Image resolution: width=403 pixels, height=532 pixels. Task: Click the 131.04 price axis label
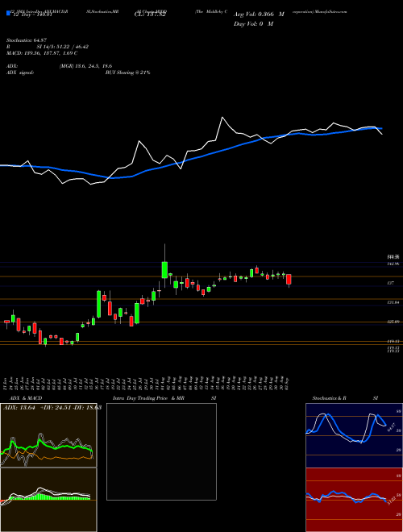click(x=393, y=302)
